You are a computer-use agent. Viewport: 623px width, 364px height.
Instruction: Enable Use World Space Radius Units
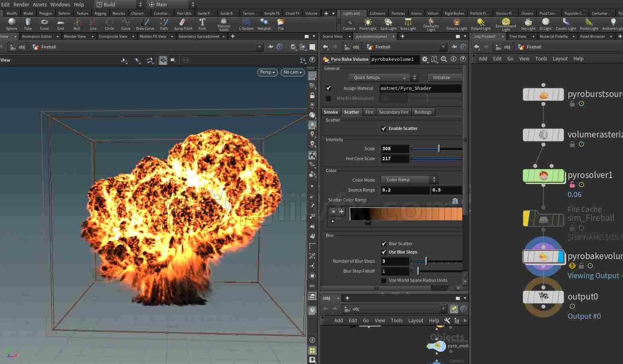pos(384,280)
